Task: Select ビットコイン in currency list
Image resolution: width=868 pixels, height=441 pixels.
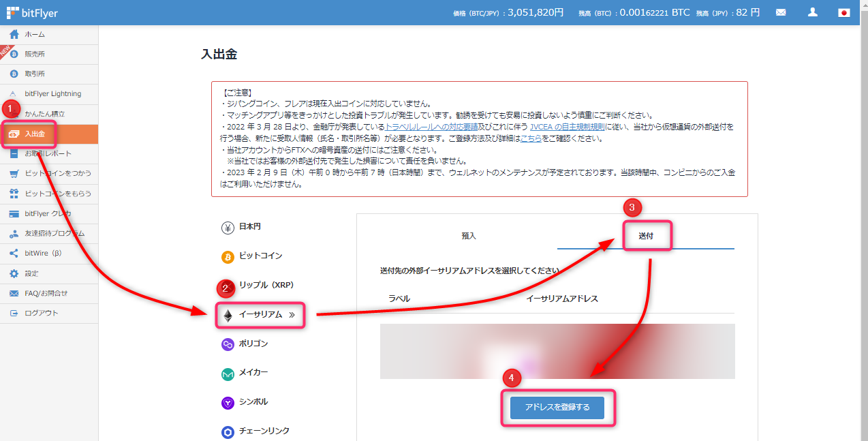Action: click(x=261, y=256)
